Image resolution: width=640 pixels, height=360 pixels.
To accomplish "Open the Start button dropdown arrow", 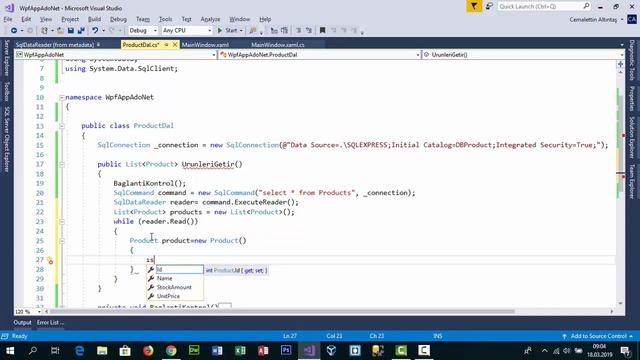I will pyautogui.click(x=241, y=31).
